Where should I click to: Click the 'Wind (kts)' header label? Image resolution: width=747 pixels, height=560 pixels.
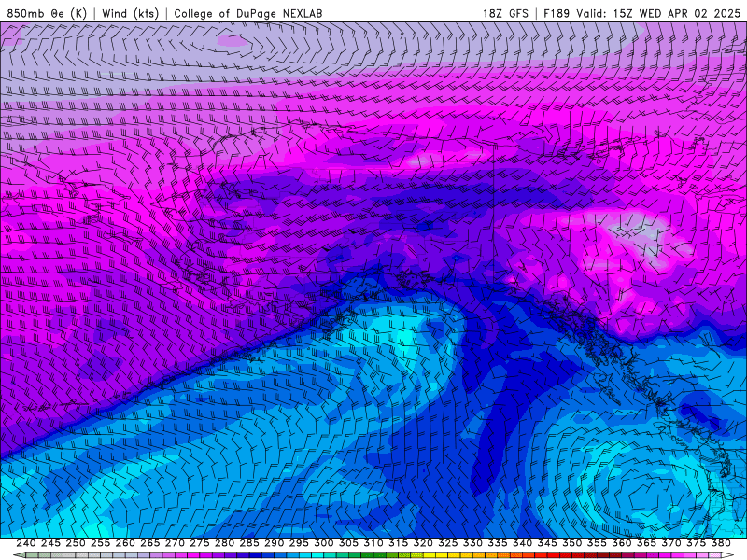click(x=130, y=13)
